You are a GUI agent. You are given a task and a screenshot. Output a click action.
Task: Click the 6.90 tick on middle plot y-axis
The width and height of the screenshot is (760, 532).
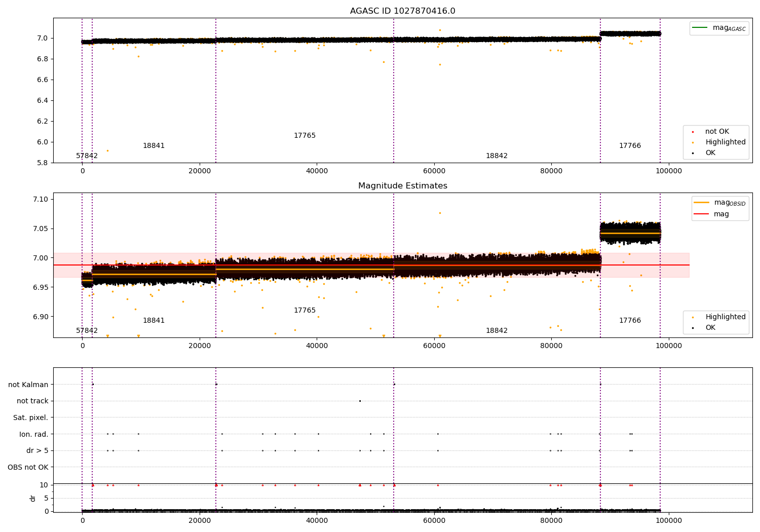[40, 317]
